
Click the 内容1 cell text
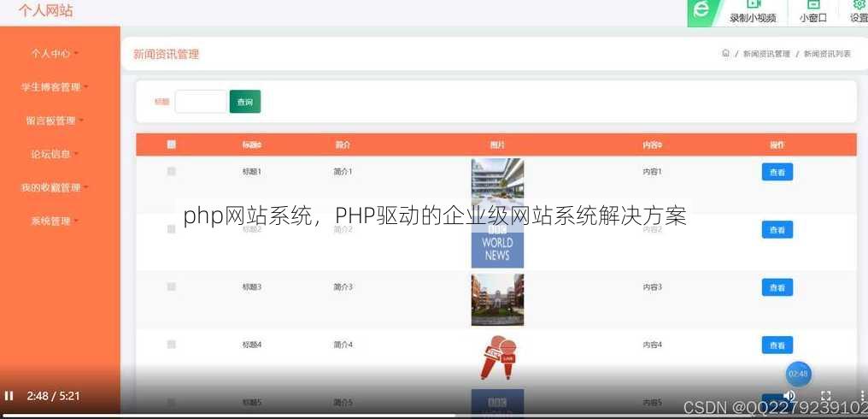652,172
